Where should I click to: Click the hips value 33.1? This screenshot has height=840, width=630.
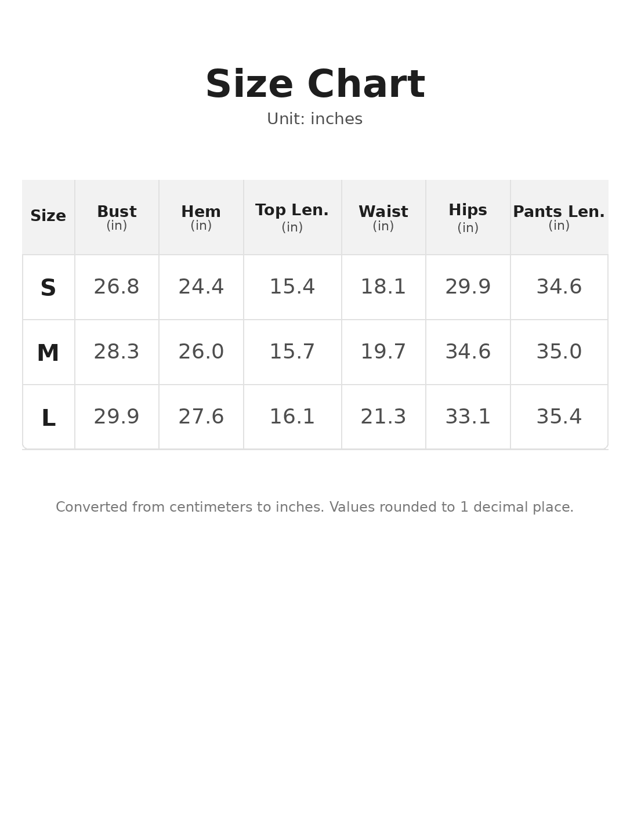(x=468, y=417)
